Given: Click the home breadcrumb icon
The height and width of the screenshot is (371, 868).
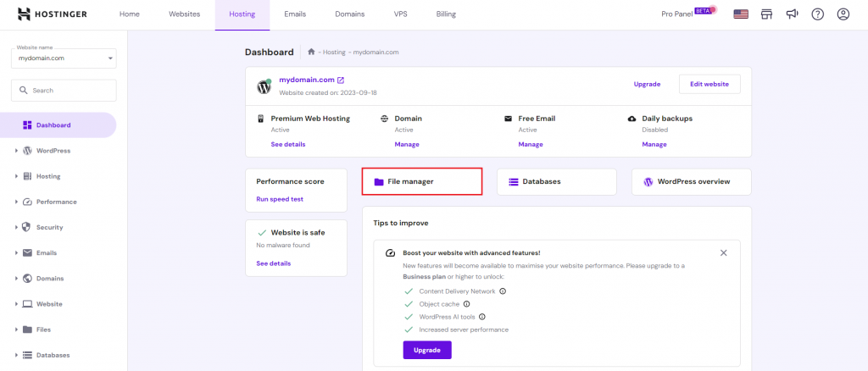Looking at the screenshot, I should (311, 52).
